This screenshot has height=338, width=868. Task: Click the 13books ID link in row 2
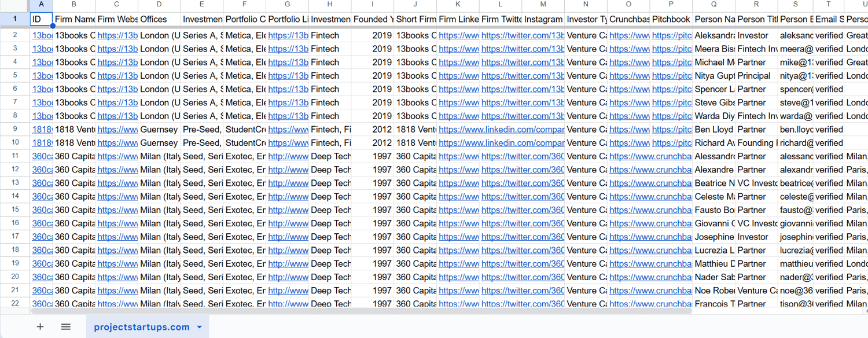pyautogui.click(x=42, y=35)
